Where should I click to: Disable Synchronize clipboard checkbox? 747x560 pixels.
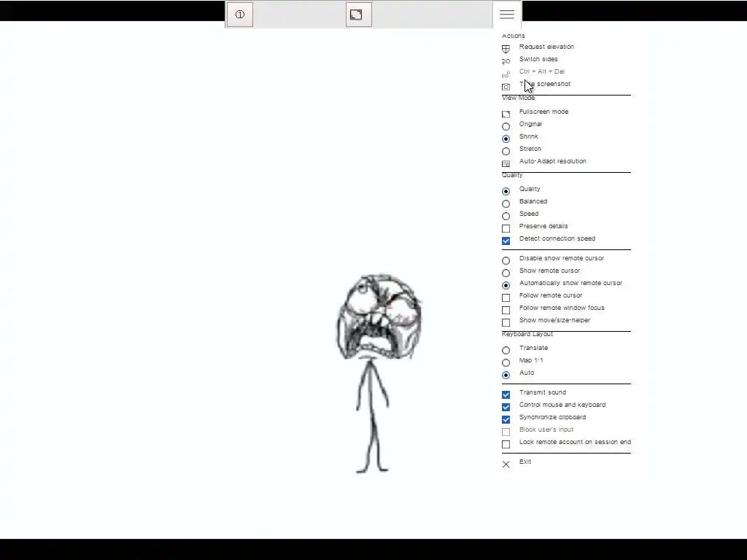tap(506, 419)
